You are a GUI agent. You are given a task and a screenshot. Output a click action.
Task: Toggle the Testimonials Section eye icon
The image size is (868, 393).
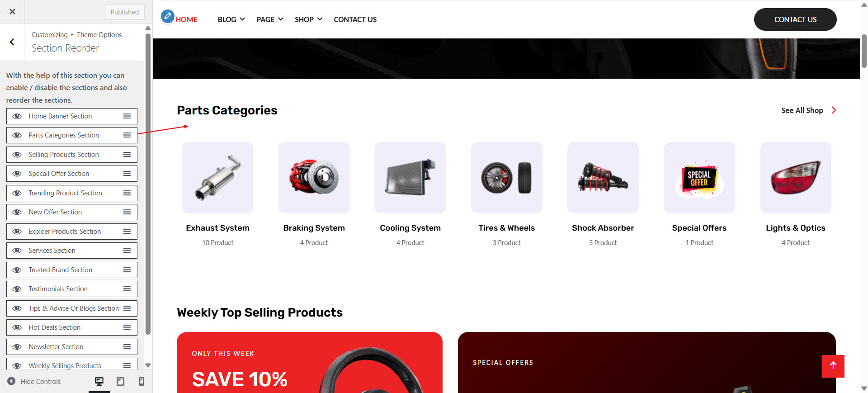(x=17, y=289)
